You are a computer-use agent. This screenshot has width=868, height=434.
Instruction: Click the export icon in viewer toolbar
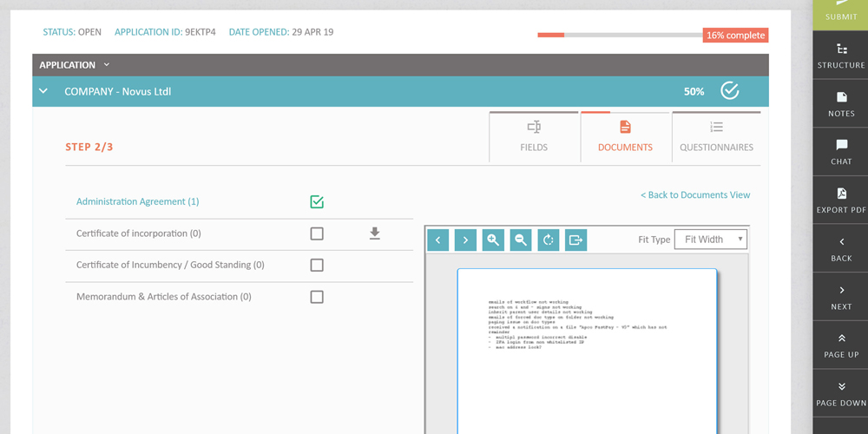(576, 240)
